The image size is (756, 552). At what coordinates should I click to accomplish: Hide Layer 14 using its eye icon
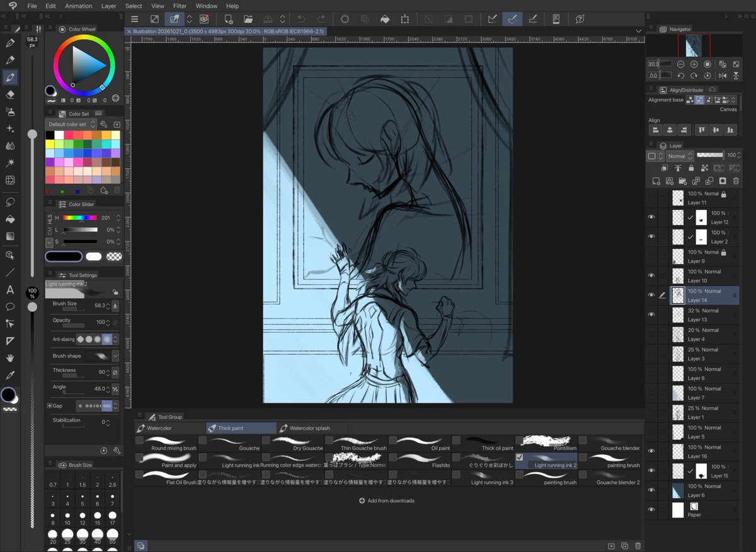pos(651,295)
